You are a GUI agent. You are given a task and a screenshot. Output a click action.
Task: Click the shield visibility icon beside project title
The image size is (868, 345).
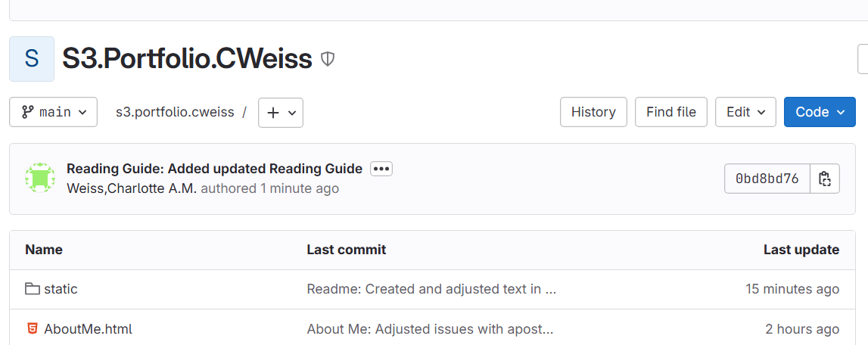328,58
